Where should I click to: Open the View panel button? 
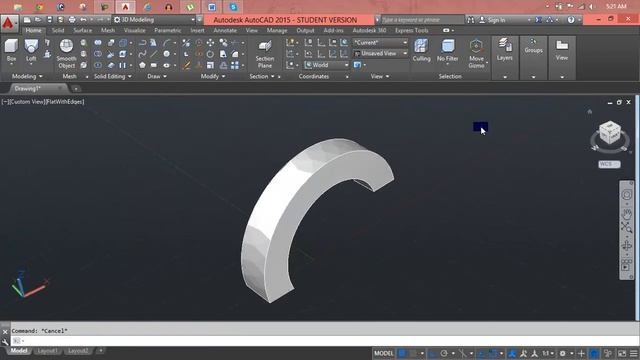(562, 58)
